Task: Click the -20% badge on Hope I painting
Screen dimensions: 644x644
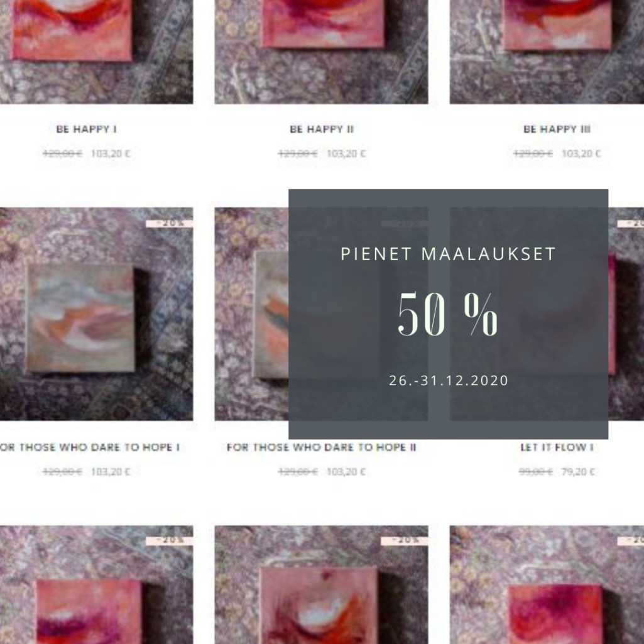Action: 169,224
